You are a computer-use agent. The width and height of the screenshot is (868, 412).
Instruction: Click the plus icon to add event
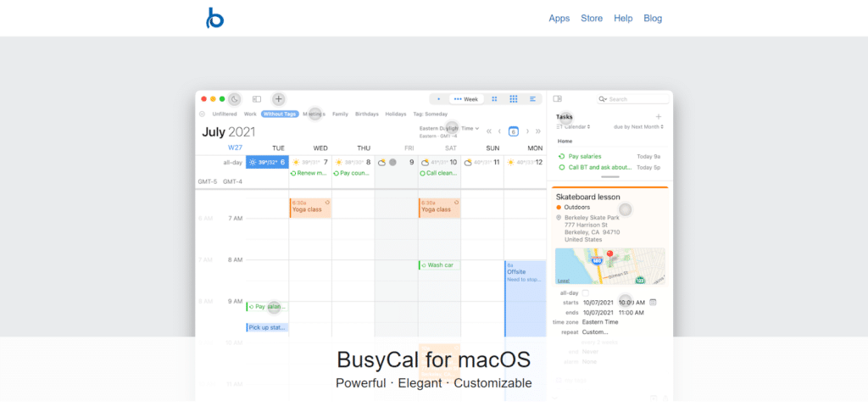pos(278,99)
